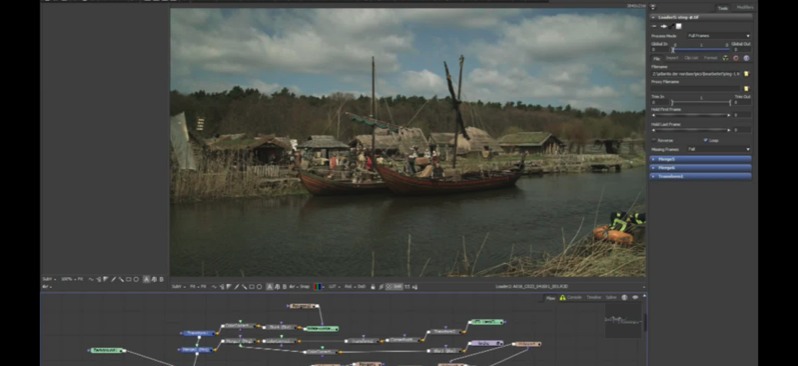The width and height of the screenshot is (798, 366).
Task: Click the yellow warning icon beside Console
Action: (563, 297)
